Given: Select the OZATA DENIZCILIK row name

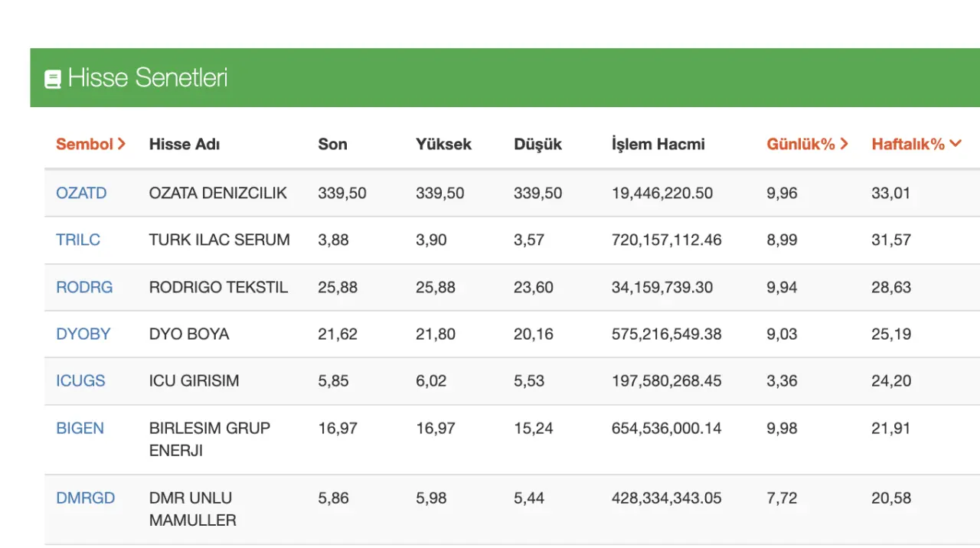Looking at the screenshot, I should pos(218,193).
